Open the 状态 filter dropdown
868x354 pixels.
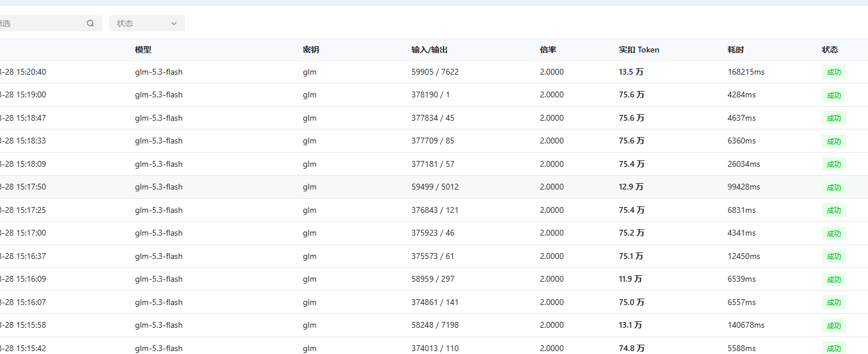click(147, 23)
